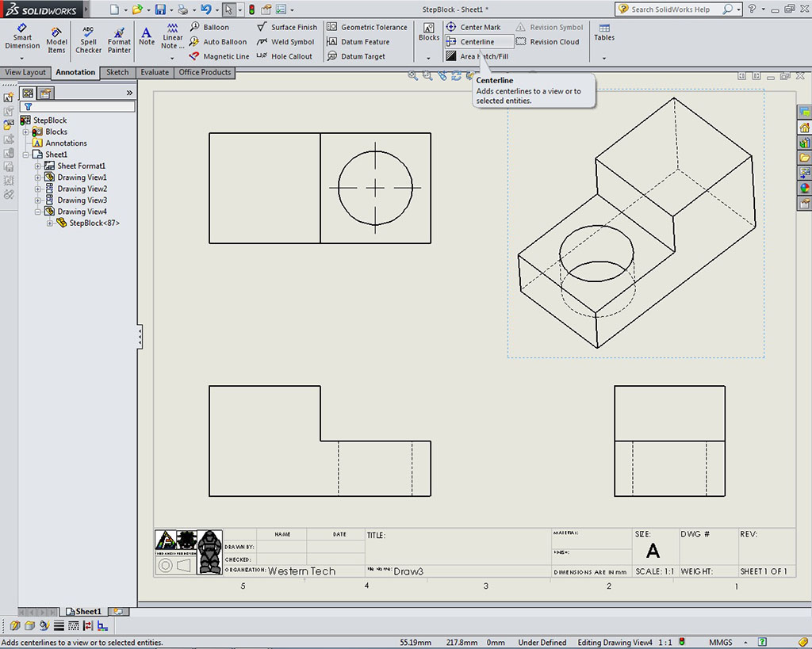The width and height of the screenshot is (812, 649).
Task: Click the Center Mark tool
Action: point(480,27)
